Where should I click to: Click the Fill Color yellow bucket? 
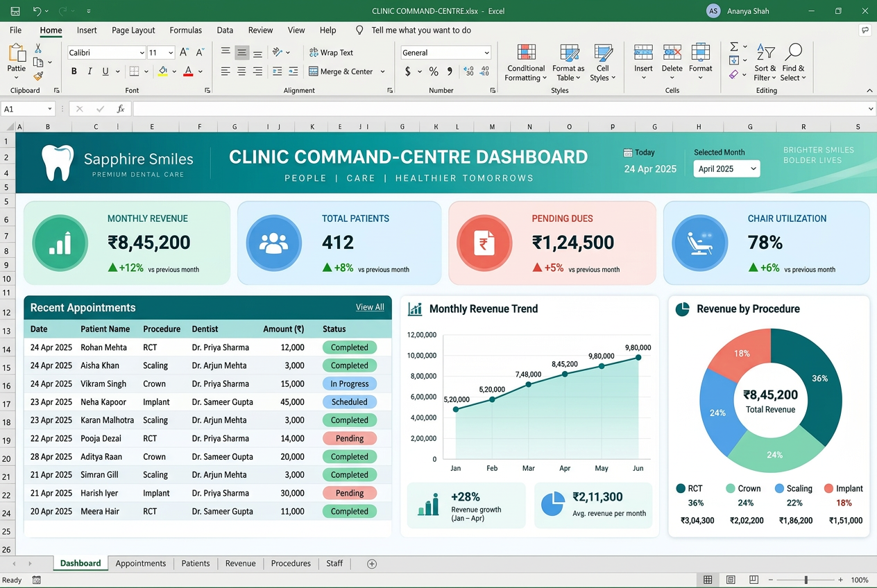coord(162,71)
